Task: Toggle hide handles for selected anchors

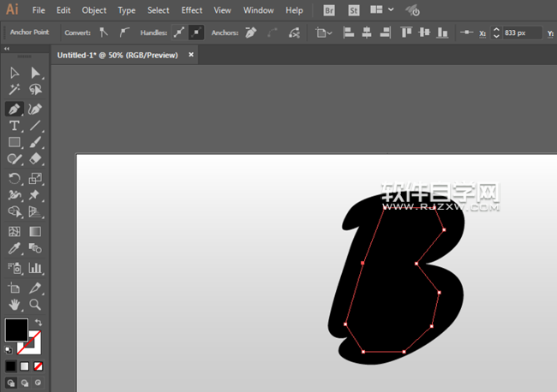Action: pyautogui.click(x=196, y=33)
